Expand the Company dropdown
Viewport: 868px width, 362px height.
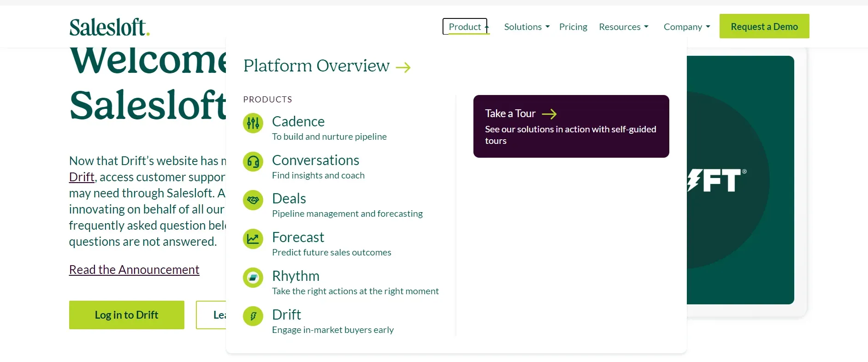pos(687,27)
